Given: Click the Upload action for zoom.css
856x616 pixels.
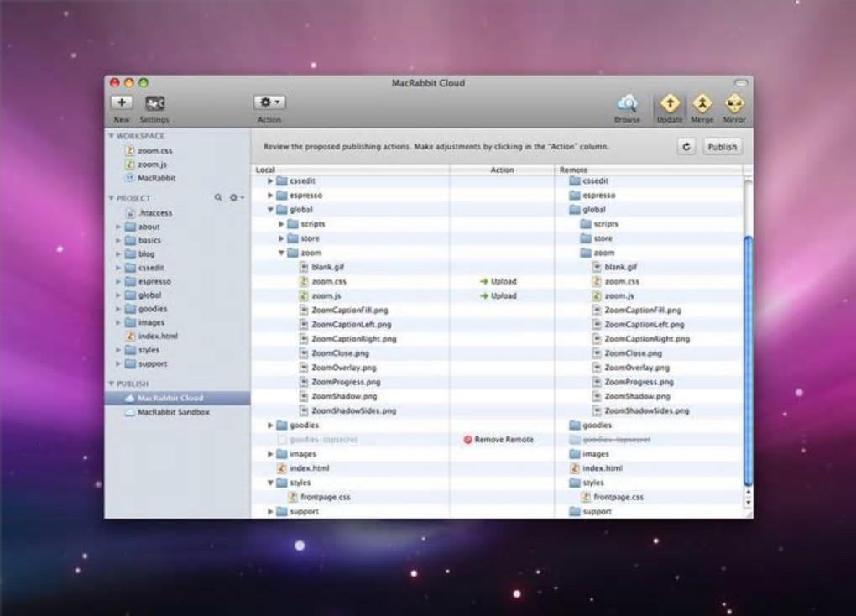Looking at the screenshot, I should 498,281.
